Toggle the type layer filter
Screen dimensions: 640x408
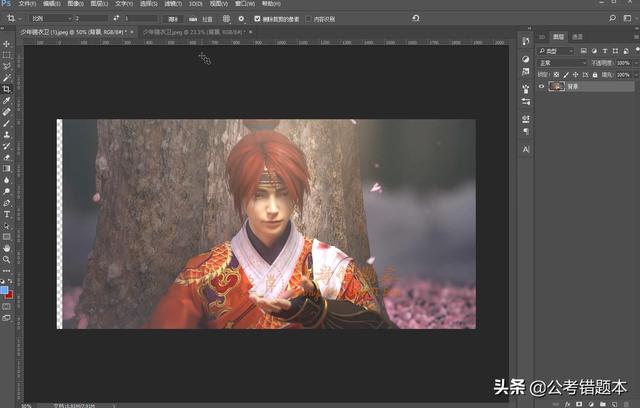tap(605, 51)
